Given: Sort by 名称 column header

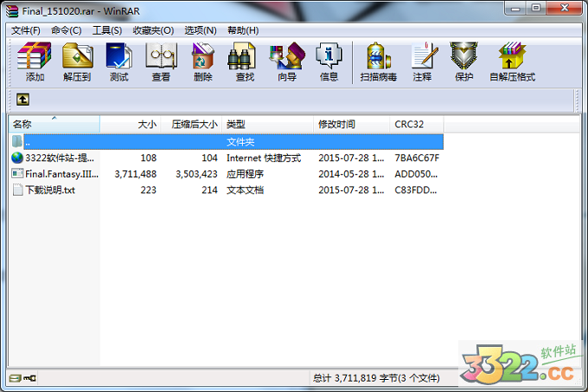Looking at the screenshot, I should (54, 124).
